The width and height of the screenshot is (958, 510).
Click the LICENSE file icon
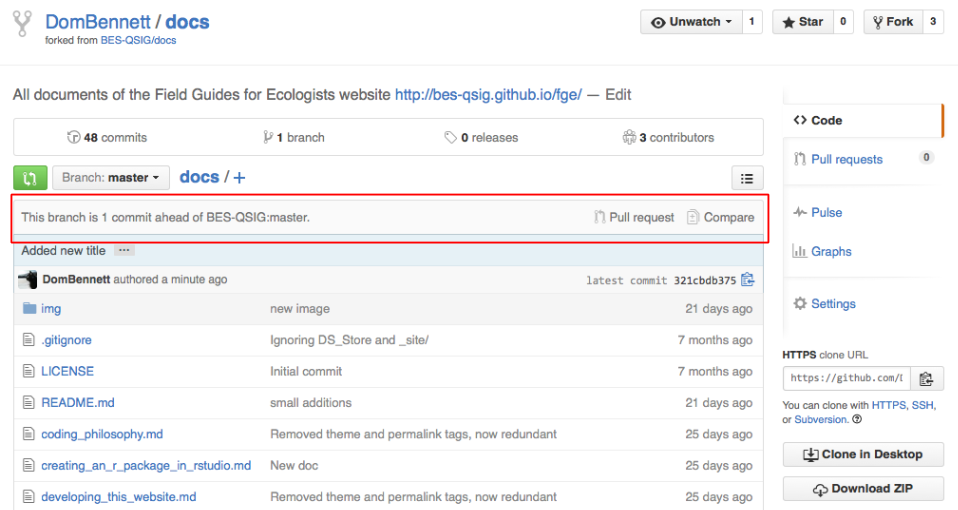28,371
